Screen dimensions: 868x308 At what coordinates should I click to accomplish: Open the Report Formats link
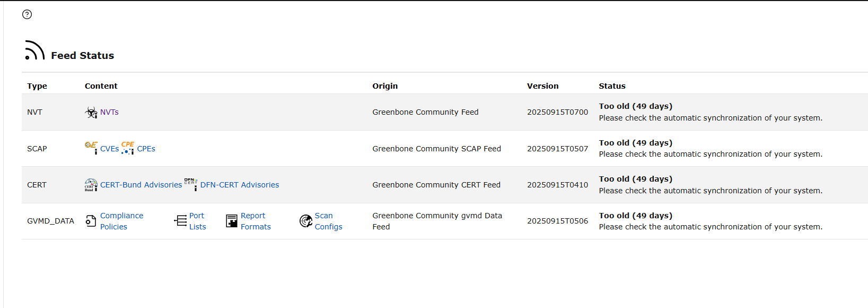(x=255, y=221)
